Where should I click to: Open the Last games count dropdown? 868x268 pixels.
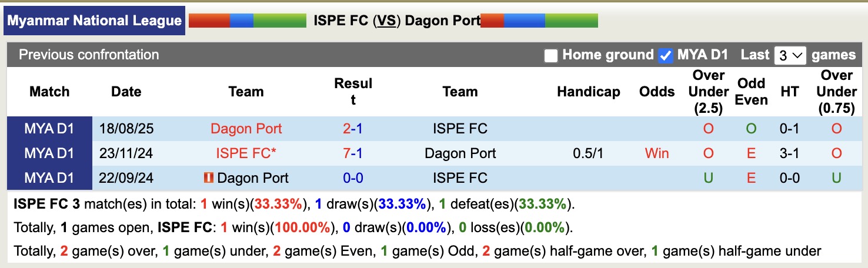790,56
